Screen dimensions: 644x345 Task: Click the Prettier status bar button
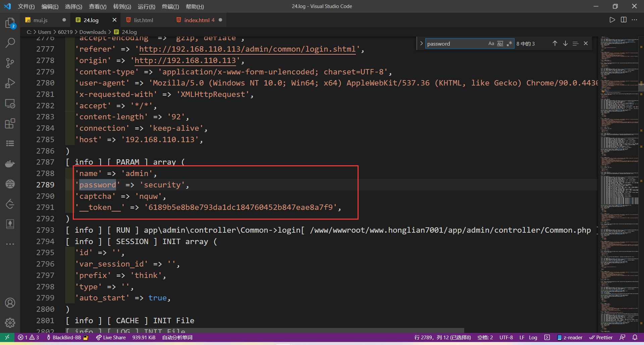(x=601, y=338)
